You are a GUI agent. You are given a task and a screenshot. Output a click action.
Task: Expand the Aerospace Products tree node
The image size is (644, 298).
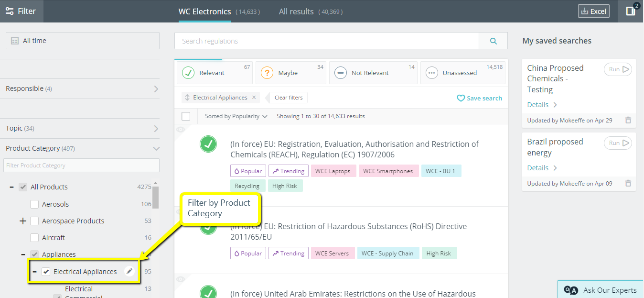click(x=22, y=221)
